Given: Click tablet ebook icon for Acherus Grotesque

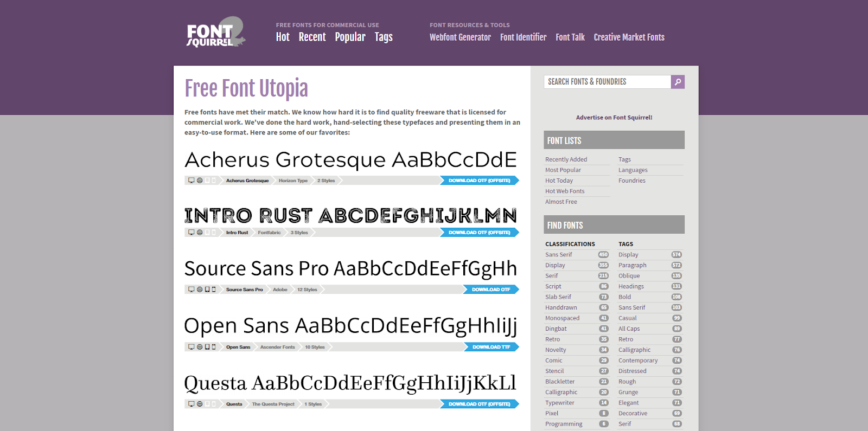Looking at the screenshot, I should [207, 181].
